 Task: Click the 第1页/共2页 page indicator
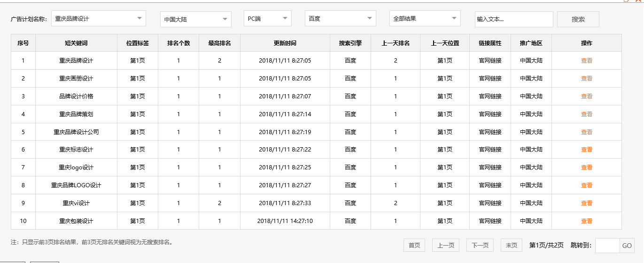click(x=546, y=245)
